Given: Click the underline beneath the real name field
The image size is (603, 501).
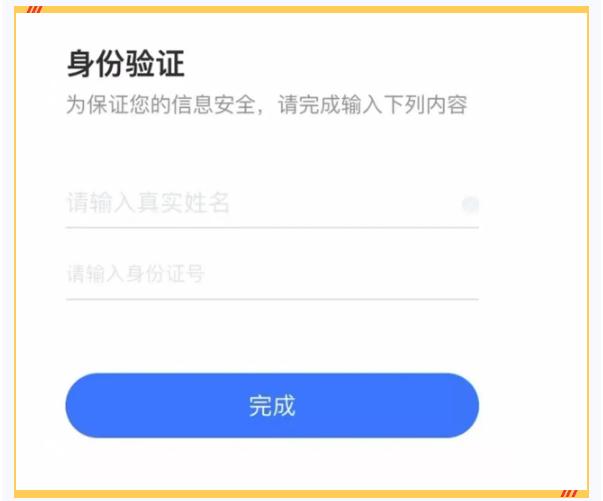Looking at the screenshot, I should tap(272, 228).
